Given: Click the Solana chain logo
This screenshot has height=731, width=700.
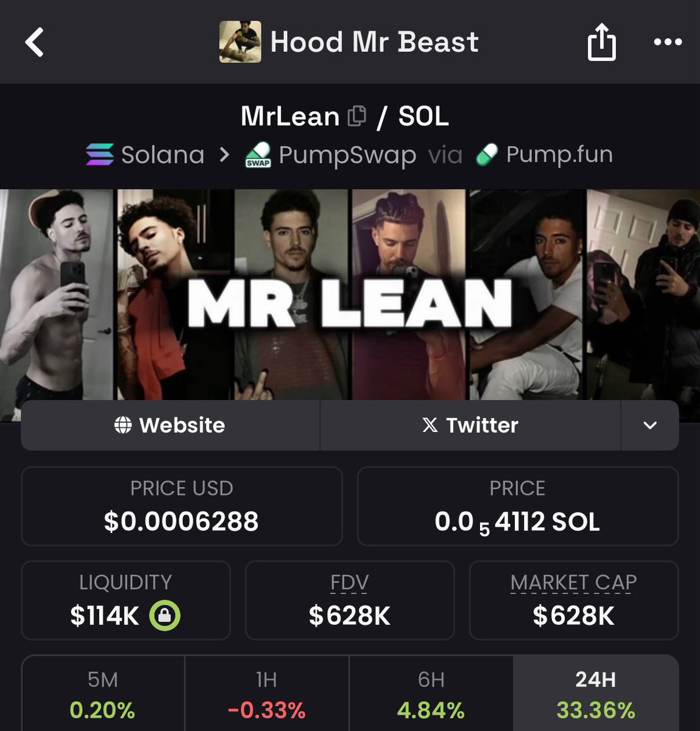Looking at the screenshot, I should coord(100,155).
